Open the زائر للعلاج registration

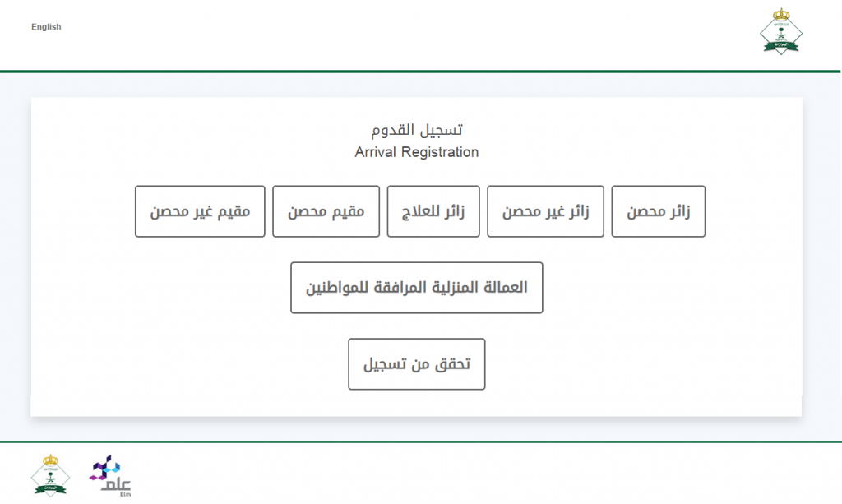click(x=433, y=211)
